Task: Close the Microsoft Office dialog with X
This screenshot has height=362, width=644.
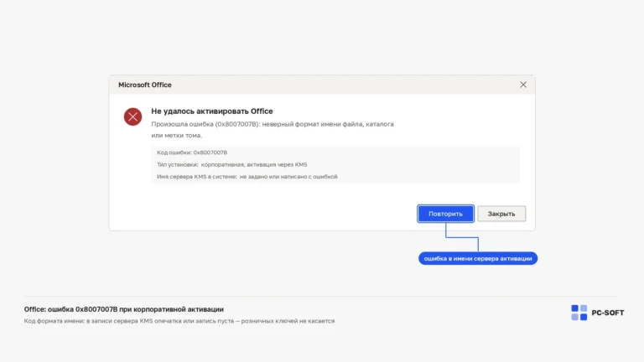Action: pos(523,85)
